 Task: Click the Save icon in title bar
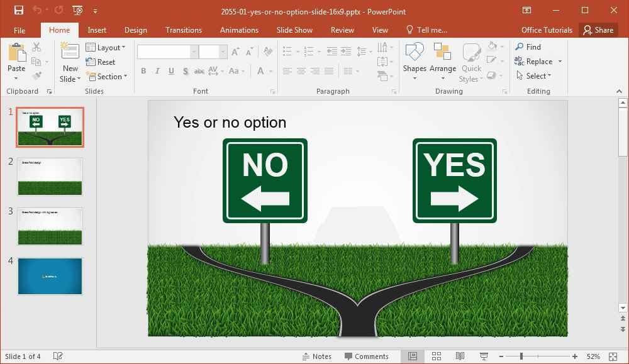pos(19,11)
